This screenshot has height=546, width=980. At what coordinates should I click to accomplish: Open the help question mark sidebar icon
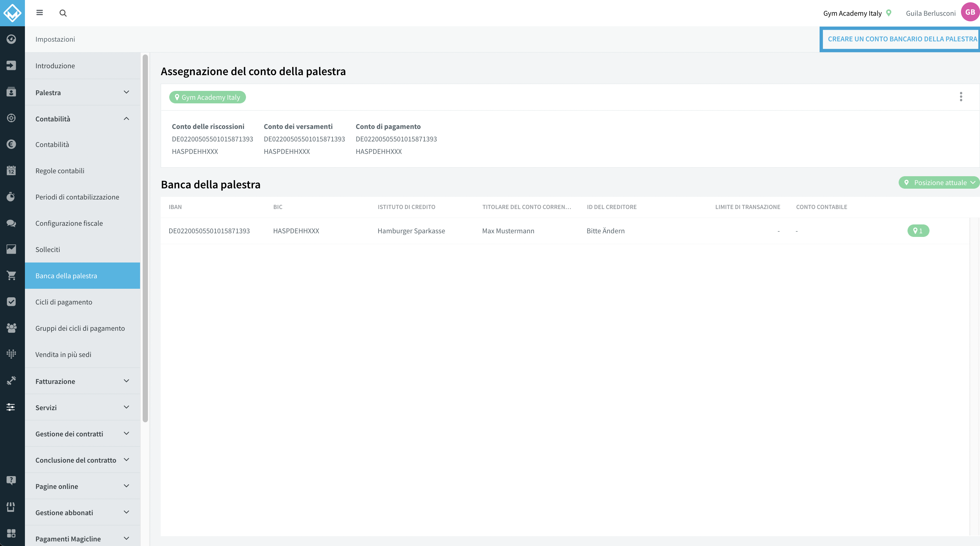(11, 480)
